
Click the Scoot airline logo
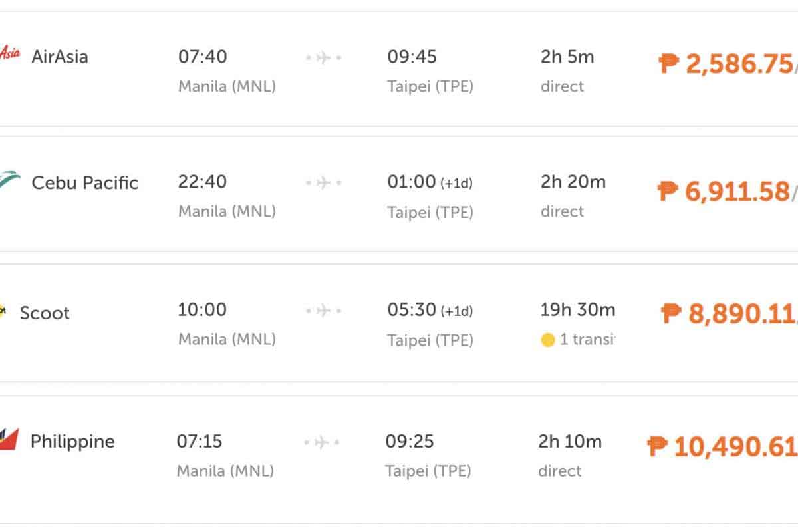3,311
